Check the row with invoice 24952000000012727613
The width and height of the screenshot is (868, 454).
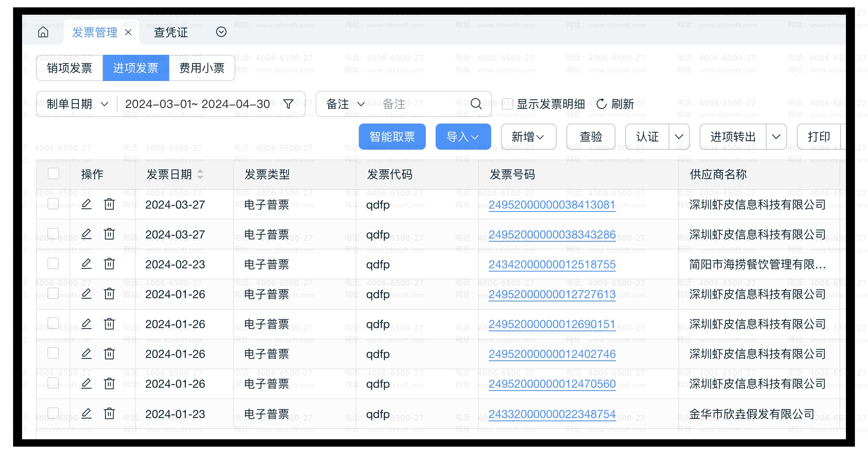coord(54,294)
